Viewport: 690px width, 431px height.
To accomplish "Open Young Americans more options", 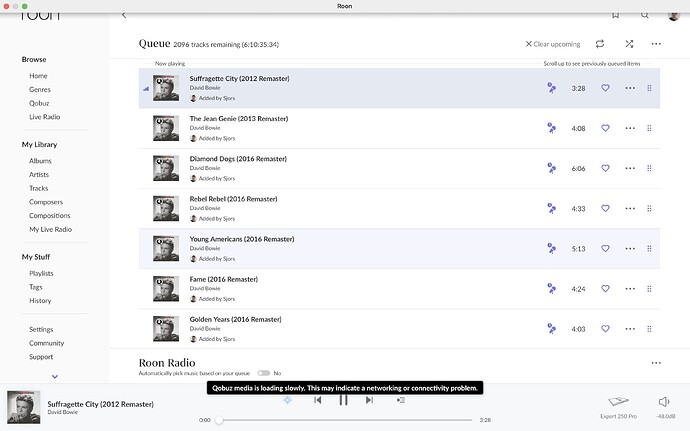I will click(630, 248).
